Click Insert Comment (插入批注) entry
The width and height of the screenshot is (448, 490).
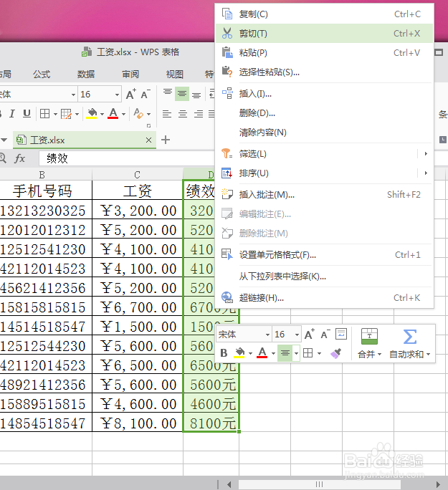pos(324,195)
